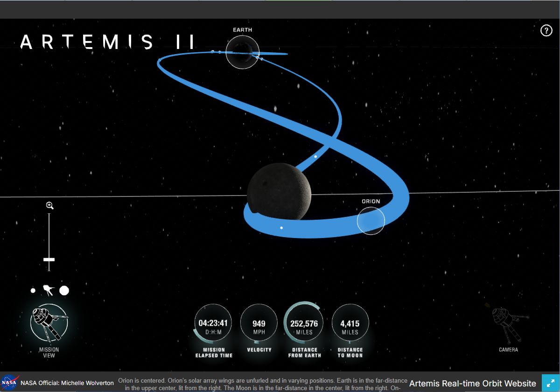The image size is (560, 392).
Task: Focus view on Orion spacecraft silhouette icon
Action: pos(48,291)
